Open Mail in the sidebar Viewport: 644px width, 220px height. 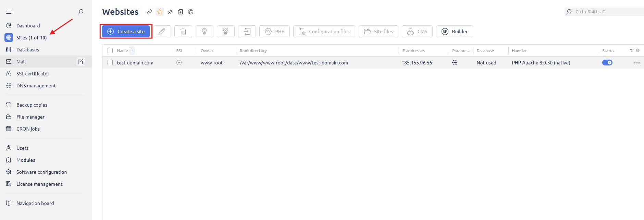coord(21,62)
